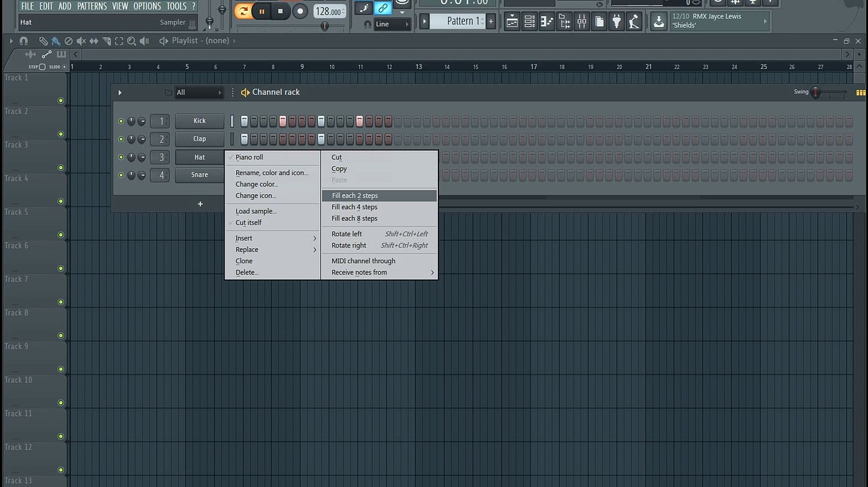This screenshot has height=487, width=868.
Task: Select the playlist slip tool
Action: click(x=94, y=41)
